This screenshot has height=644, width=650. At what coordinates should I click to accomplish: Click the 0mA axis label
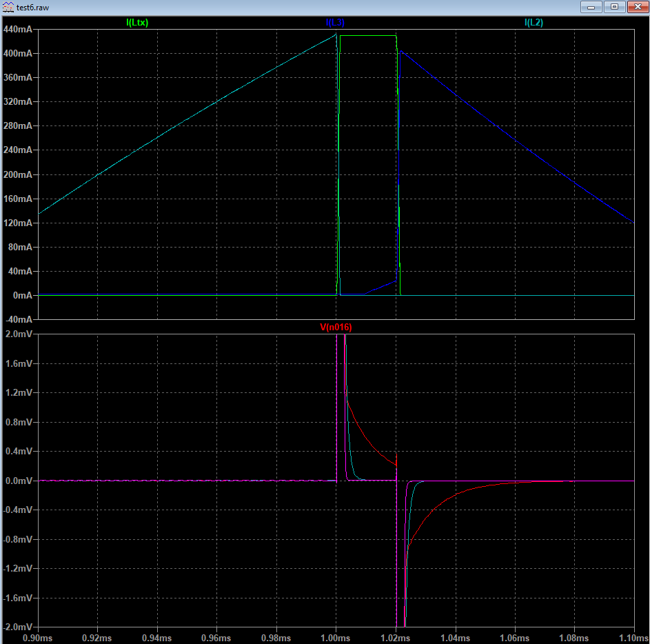coord(22,295)
